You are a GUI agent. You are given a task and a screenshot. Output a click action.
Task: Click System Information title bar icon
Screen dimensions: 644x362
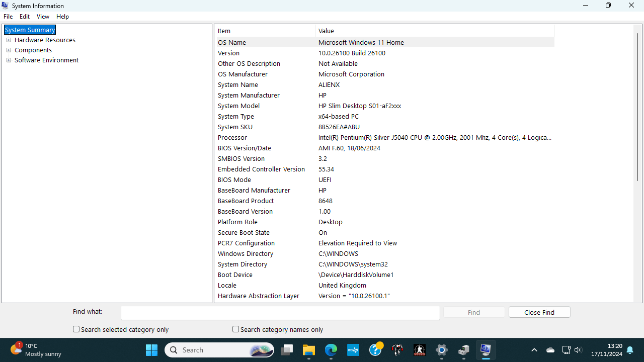5,6
